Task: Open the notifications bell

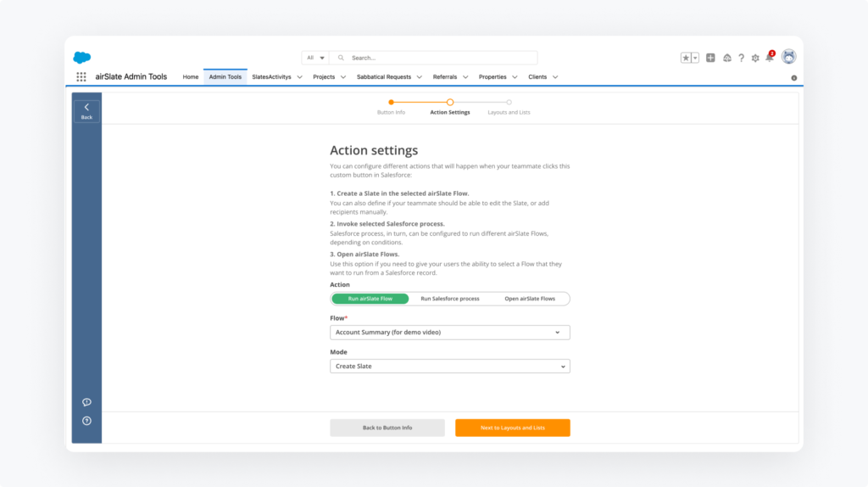Action: [x=770, y=58]
